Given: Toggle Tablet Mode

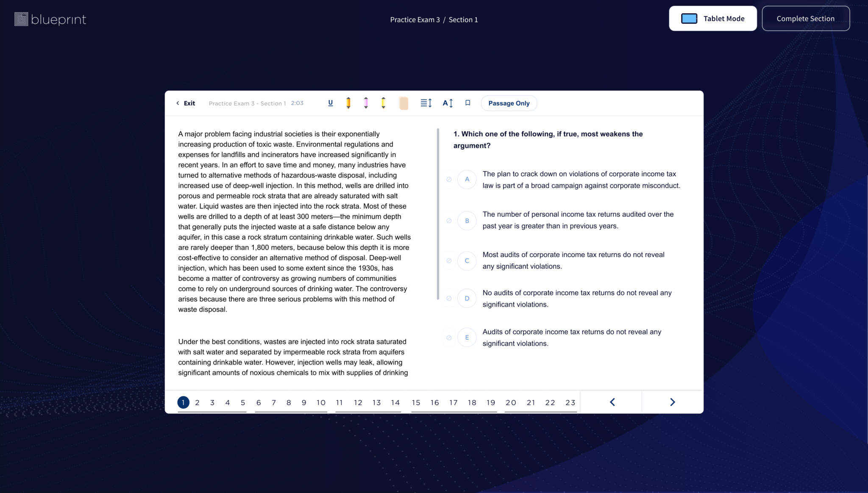Looking at the screenshot, I should (713, 19).
